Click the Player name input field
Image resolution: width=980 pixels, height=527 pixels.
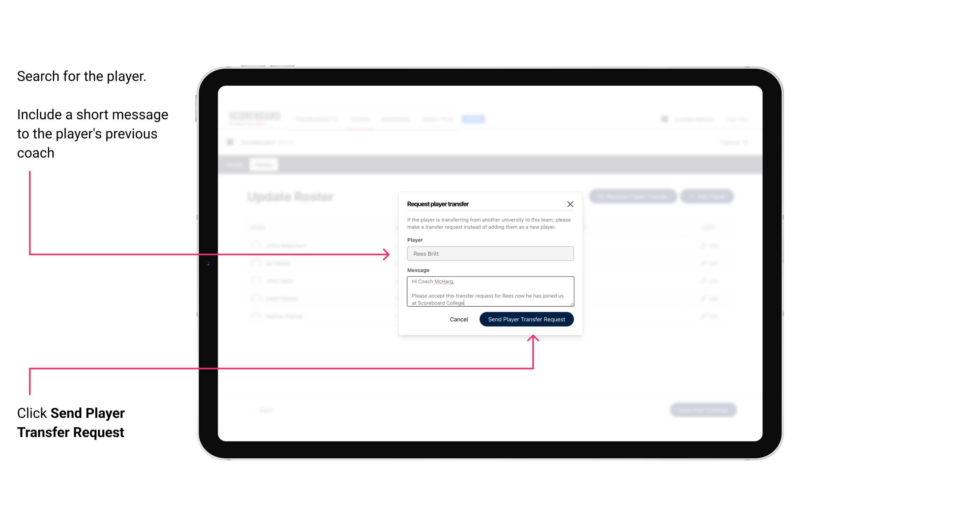pos(490,253)
